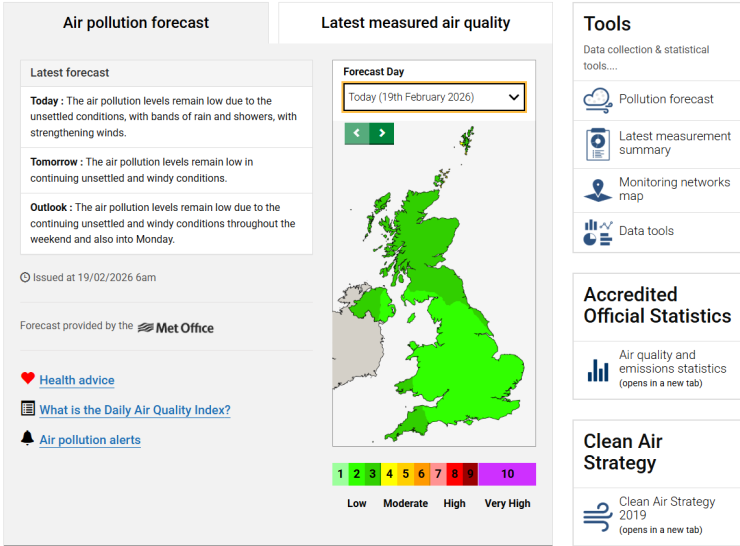This screenshot has width=740, height=546.
Task: Select the Air pollution forecast tab
Action: tap(136, 23)
